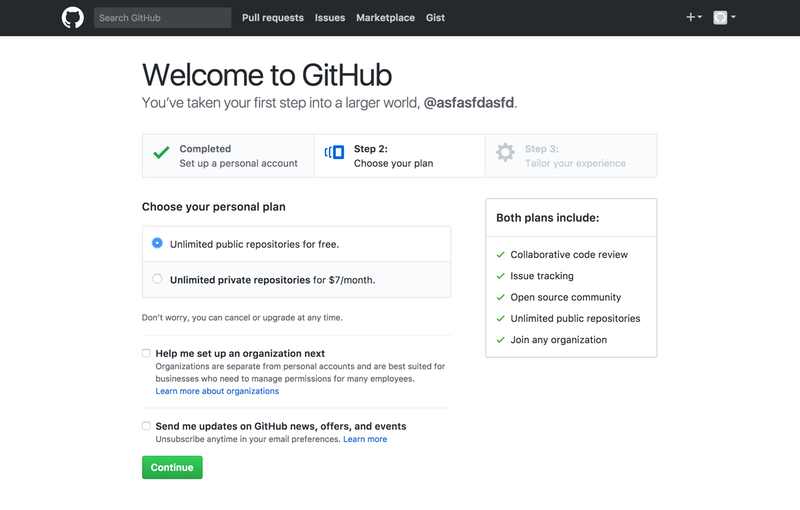Open Learn more about organizations link
This screenshot has width=800, height=510.
(x=217, y=391)
